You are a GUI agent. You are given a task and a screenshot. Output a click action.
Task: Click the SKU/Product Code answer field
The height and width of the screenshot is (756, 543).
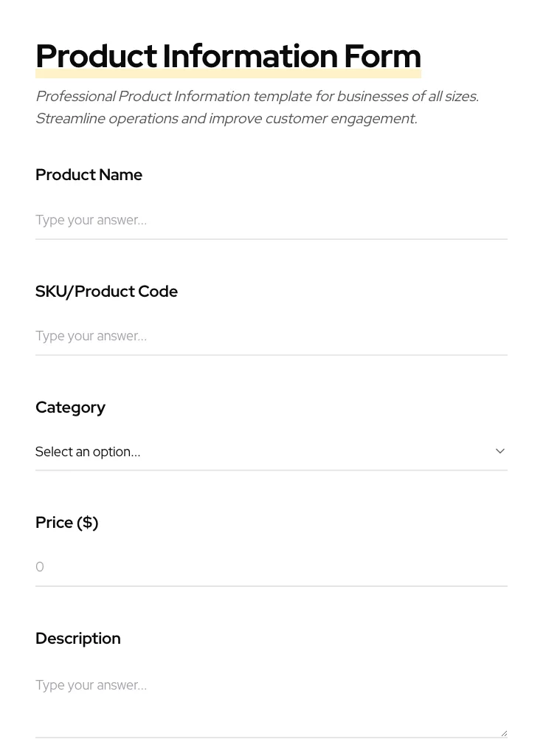[x=271, y=336]
